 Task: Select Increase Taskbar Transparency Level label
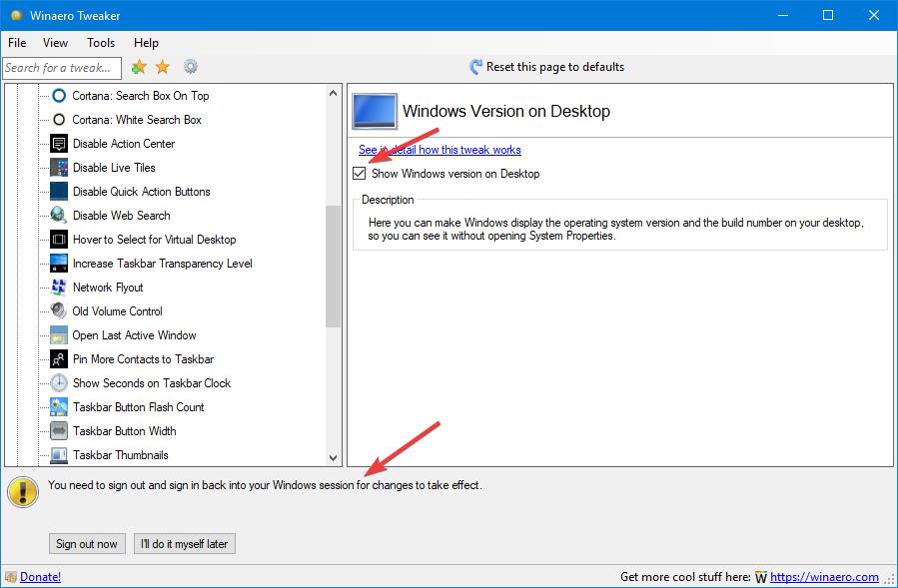pyautogui.click(x=162, y=264)
